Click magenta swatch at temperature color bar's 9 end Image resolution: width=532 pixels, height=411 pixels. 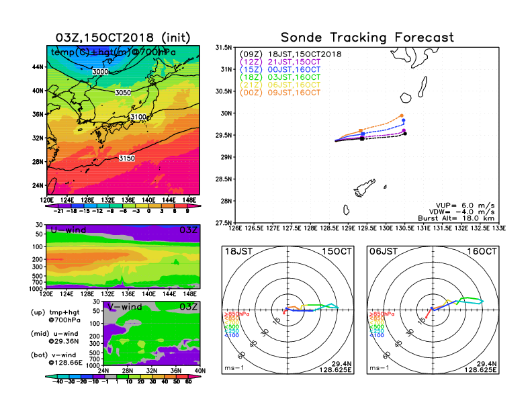(193, 206)
